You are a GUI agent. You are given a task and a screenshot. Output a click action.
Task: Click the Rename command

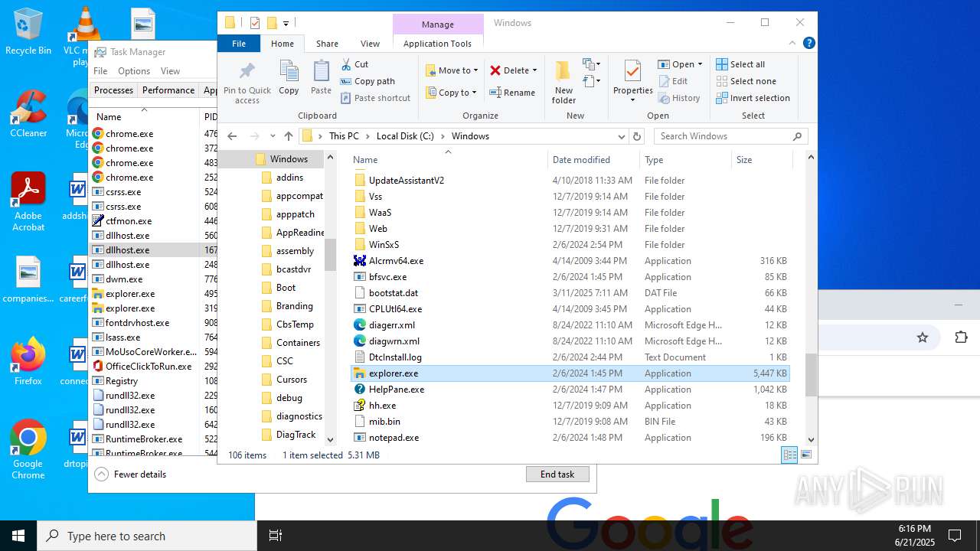[512, 93]
